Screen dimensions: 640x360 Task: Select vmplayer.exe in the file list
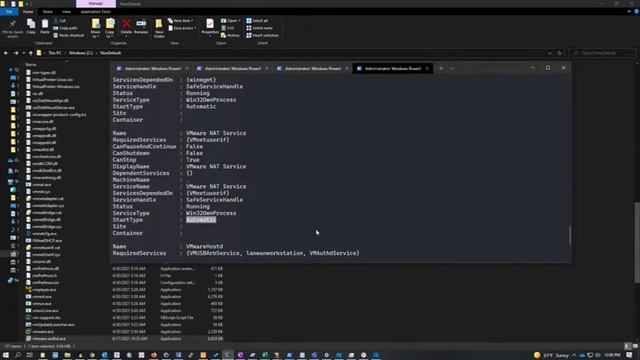click(x=44, y=290)
